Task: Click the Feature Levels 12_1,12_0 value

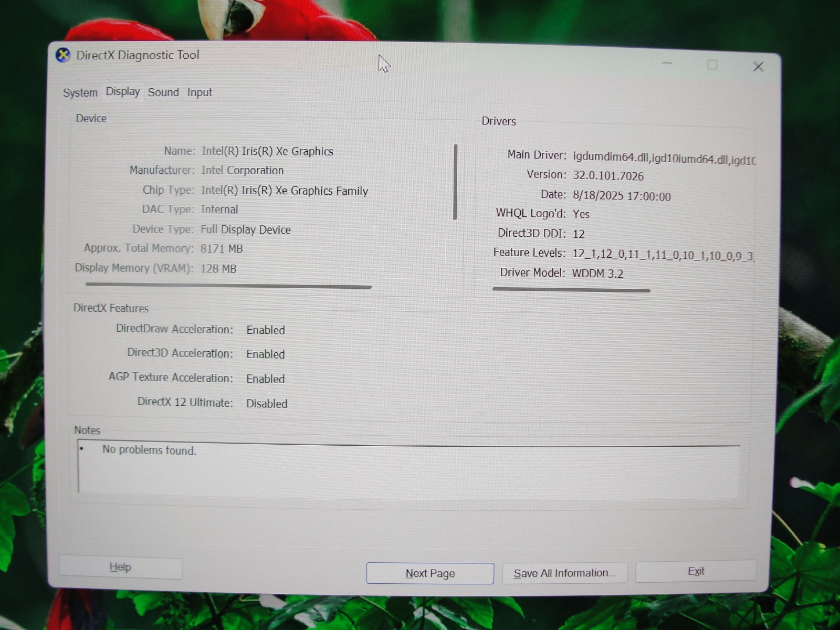Action: [x=663, y=255]
